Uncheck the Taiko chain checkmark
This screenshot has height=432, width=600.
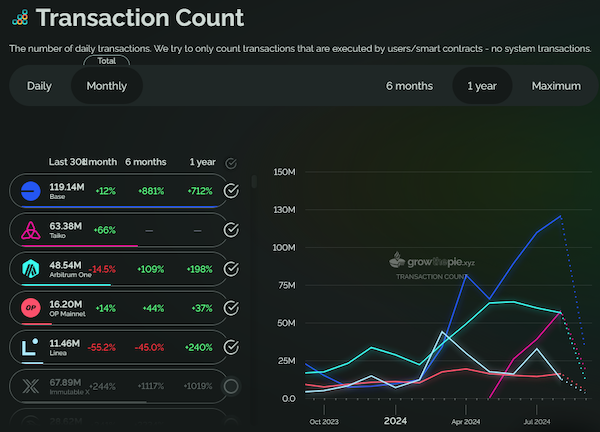pos(231,230)
